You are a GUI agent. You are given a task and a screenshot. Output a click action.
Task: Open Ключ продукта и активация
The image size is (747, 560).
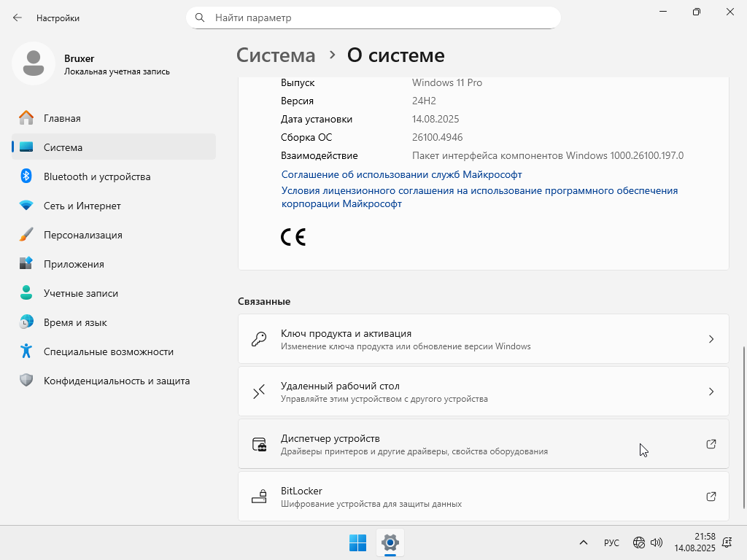483,339
